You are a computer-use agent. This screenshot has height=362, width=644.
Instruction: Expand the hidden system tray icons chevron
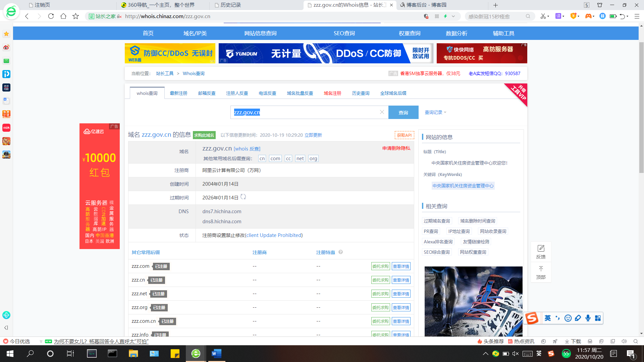pos(485,354)
